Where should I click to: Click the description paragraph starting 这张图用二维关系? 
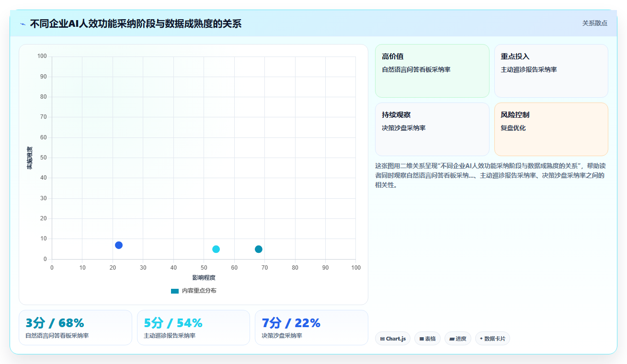(490, 175)
